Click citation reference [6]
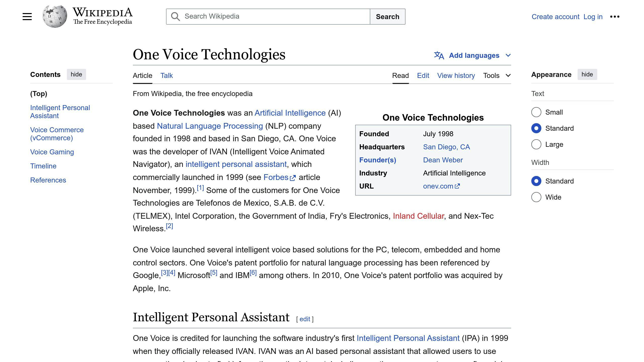 pos(253,273)
